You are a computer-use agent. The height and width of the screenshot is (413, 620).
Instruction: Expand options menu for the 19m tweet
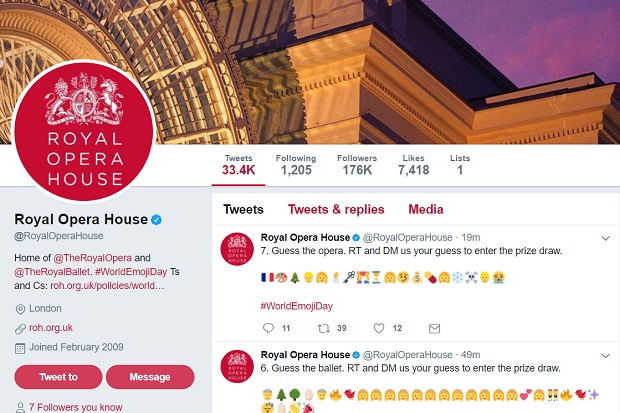pos(605,238)
